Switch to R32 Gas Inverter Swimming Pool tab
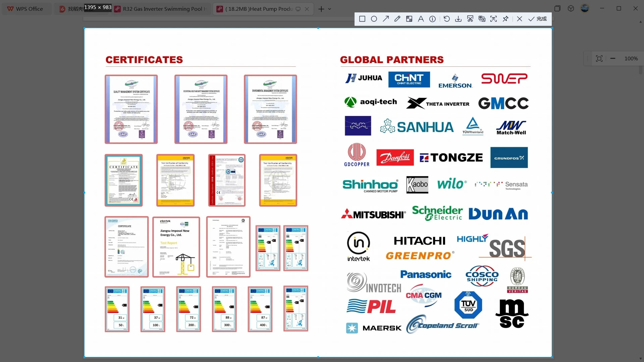This screenshot has height=362, width=644. tap(162, 9)
